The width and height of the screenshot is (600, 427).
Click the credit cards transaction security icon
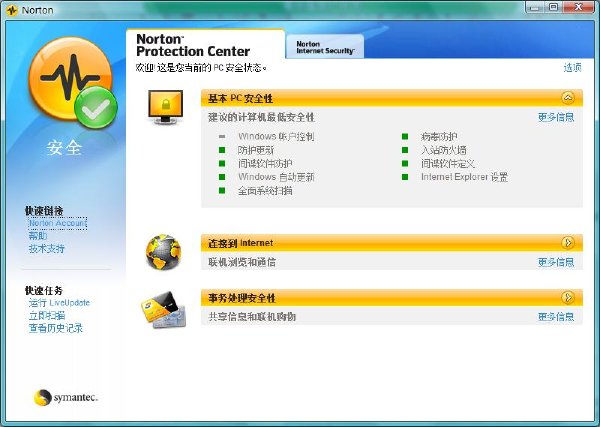click(164, 309)
